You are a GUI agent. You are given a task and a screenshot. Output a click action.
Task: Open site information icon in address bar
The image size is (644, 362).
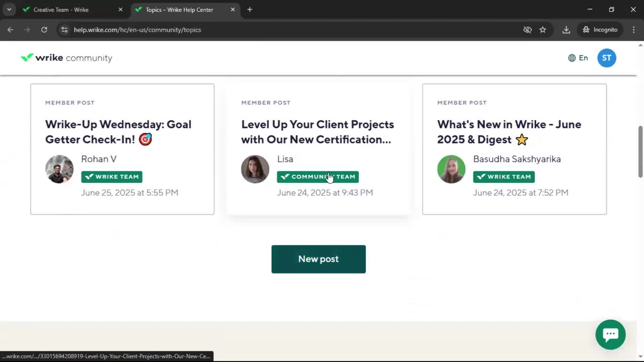64,30
